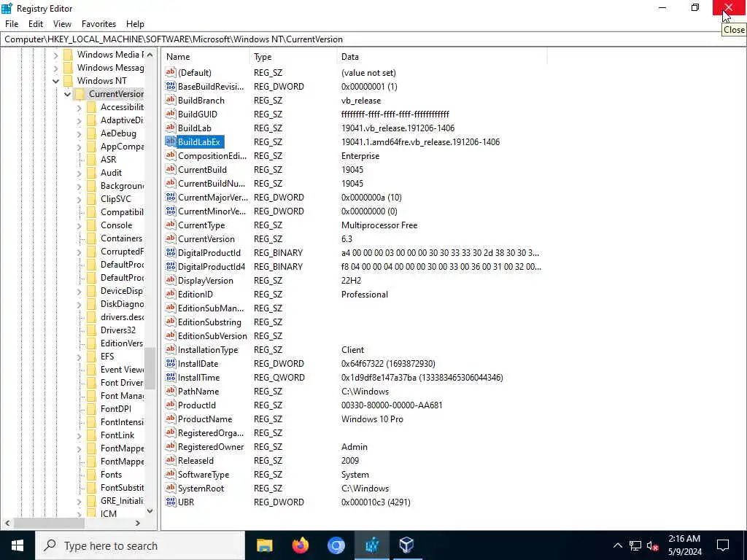747x560 pixels.
Task: Open the Favorites menu
Action: tap(98, 24)
